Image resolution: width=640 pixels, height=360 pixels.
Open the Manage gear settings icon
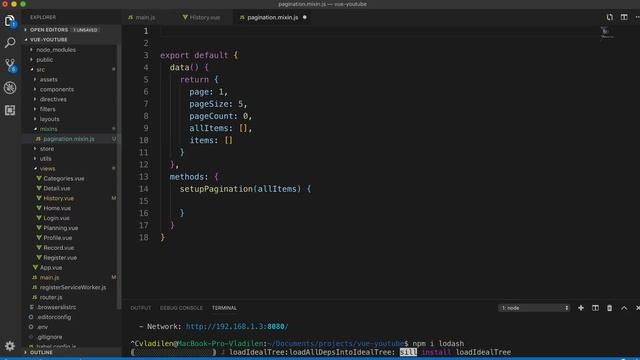[x=10, y=346]
